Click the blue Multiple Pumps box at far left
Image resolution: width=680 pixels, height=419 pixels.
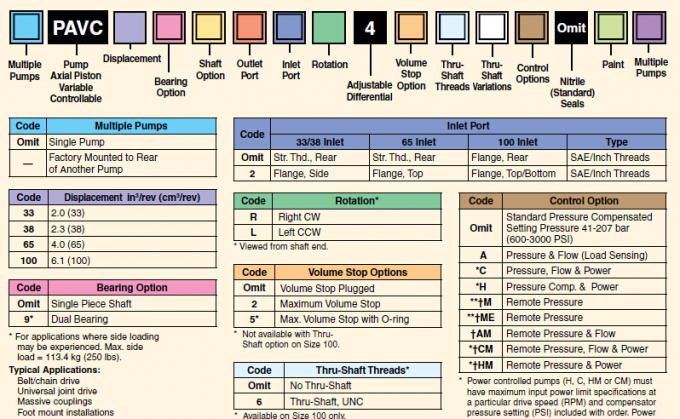coord(26,28)
